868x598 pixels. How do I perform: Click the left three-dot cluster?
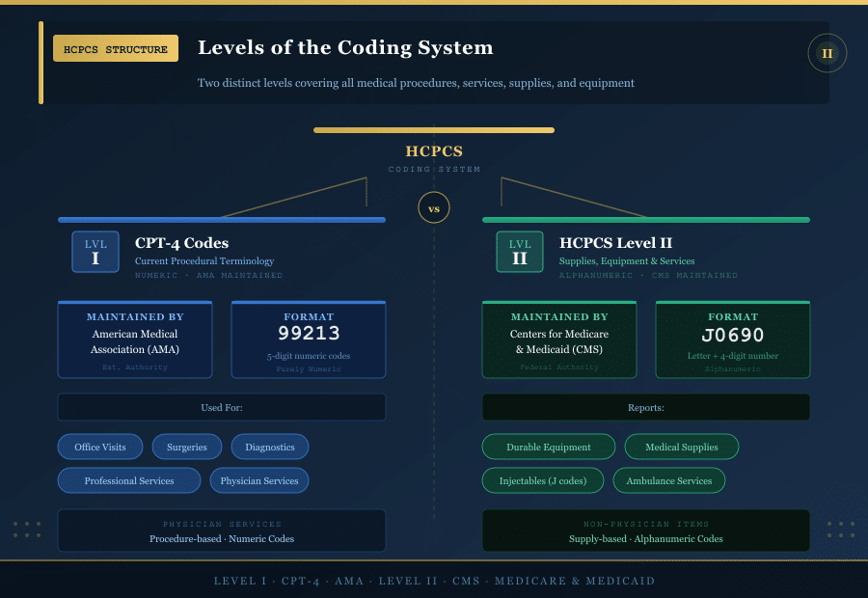[x=27, y=529]
